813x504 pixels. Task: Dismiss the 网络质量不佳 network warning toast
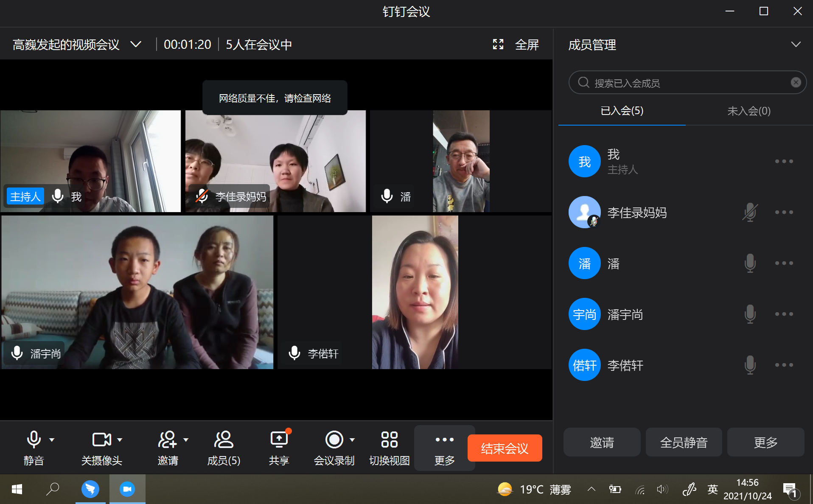click(275, 98)
